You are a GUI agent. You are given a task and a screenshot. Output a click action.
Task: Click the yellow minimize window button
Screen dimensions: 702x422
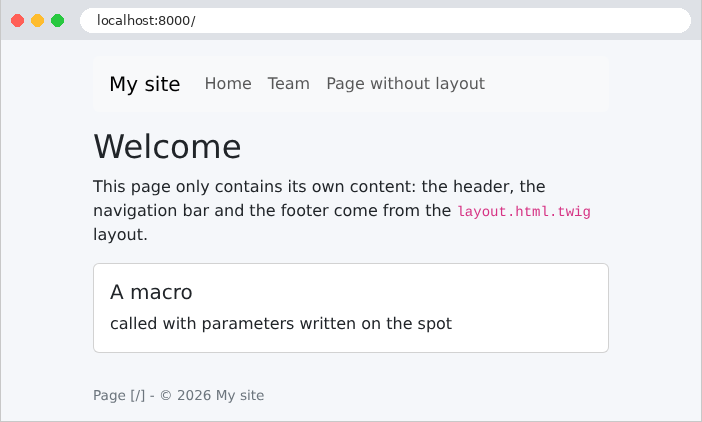click(37, 21)
